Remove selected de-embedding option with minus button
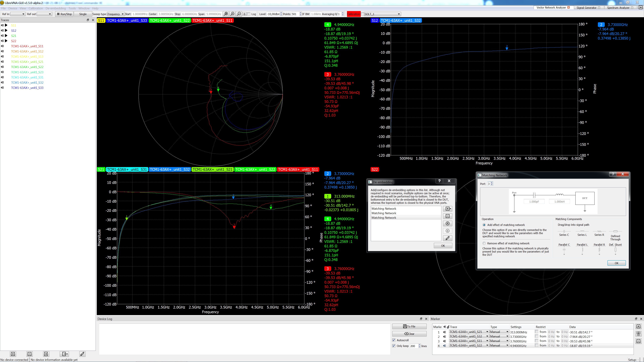 tap(447, 216)
